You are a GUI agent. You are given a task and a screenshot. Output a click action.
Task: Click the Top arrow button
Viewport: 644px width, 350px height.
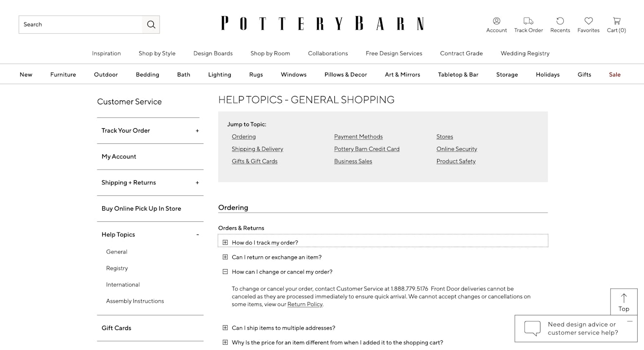[624, 301]
